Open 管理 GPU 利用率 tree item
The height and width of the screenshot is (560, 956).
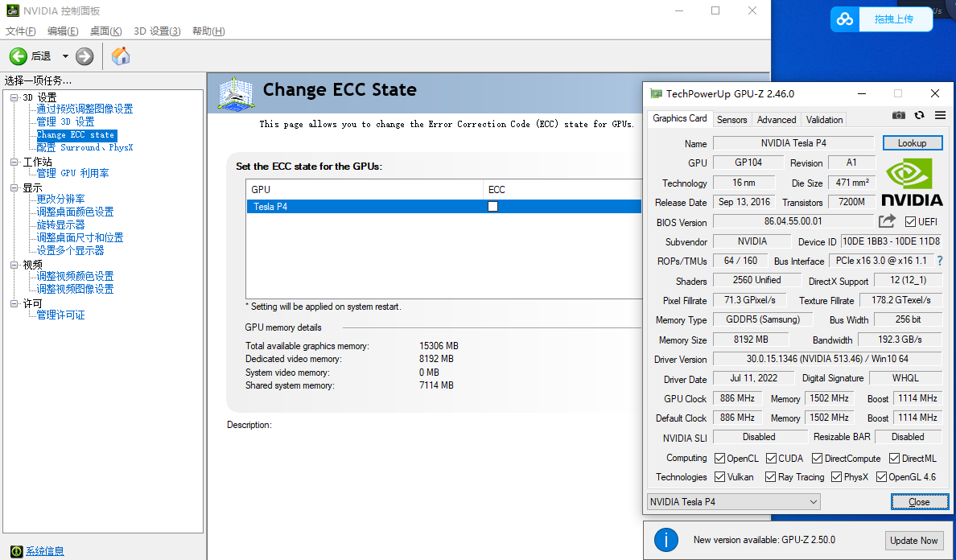click(x=72, y=174)
